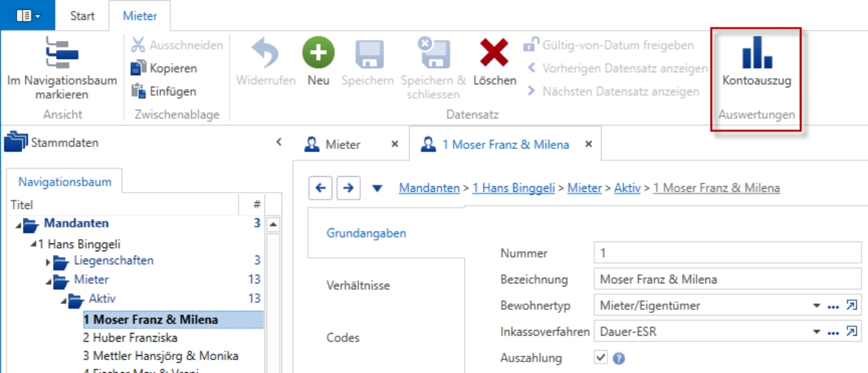Click the forward navigation arrow button
This screenshot has width=868, height=373.
(x=348, y=188)
